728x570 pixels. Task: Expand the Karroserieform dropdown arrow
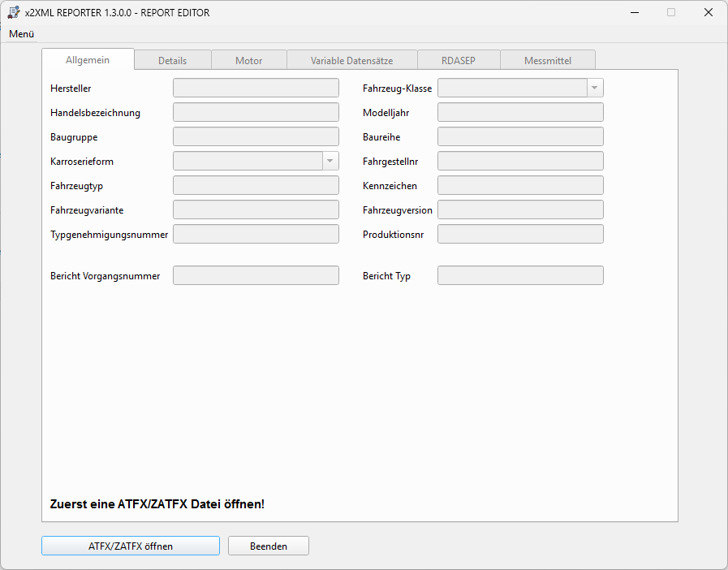pos(330,161)
